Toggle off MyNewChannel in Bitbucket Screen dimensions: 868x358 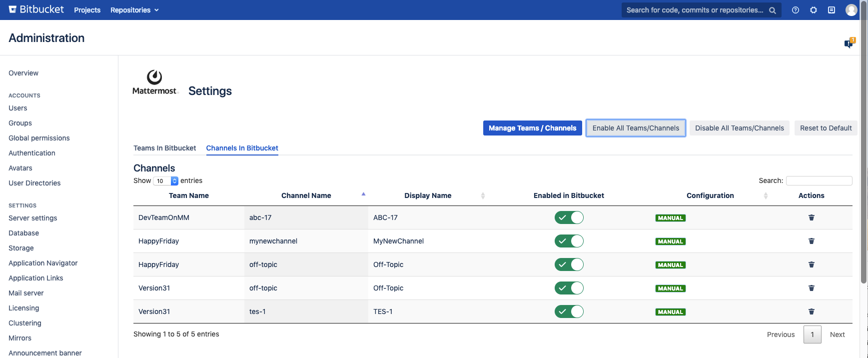[x=569, y=241]
